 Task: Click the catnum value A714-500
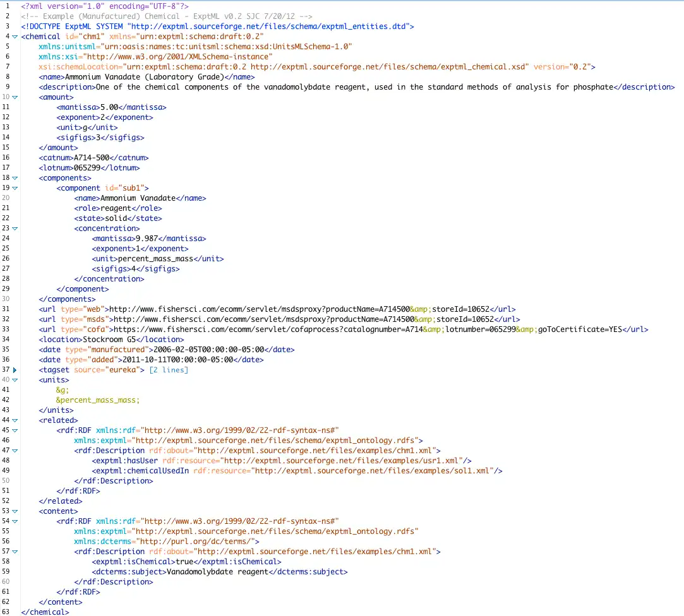point(92,157)
